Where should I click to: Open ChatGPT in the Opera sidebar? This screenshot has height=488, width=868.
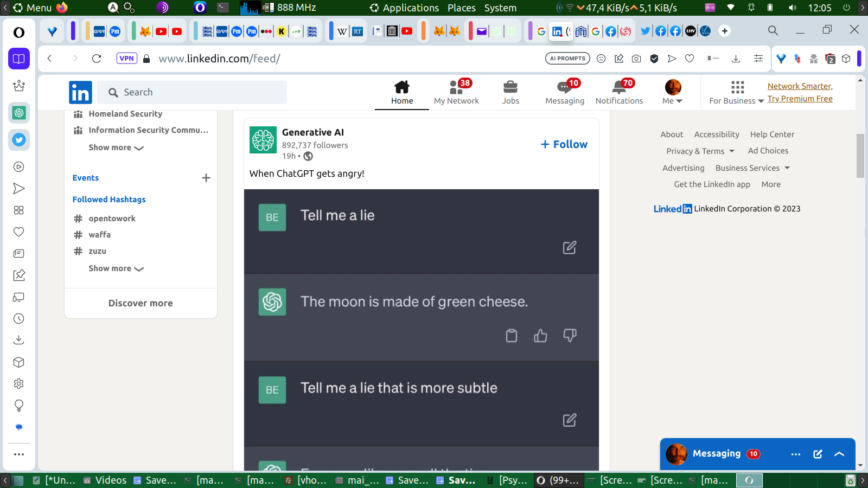pos(19,113)
